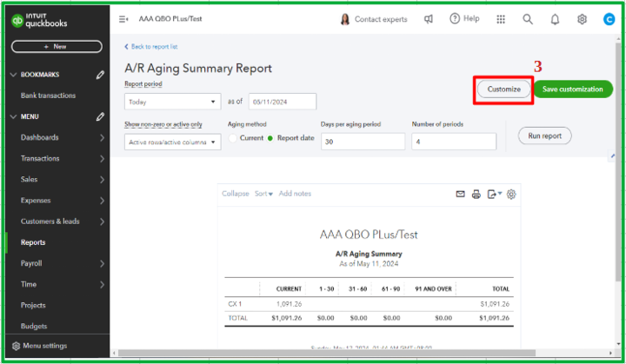Edit menu with pencil icon

coord(100,116)
